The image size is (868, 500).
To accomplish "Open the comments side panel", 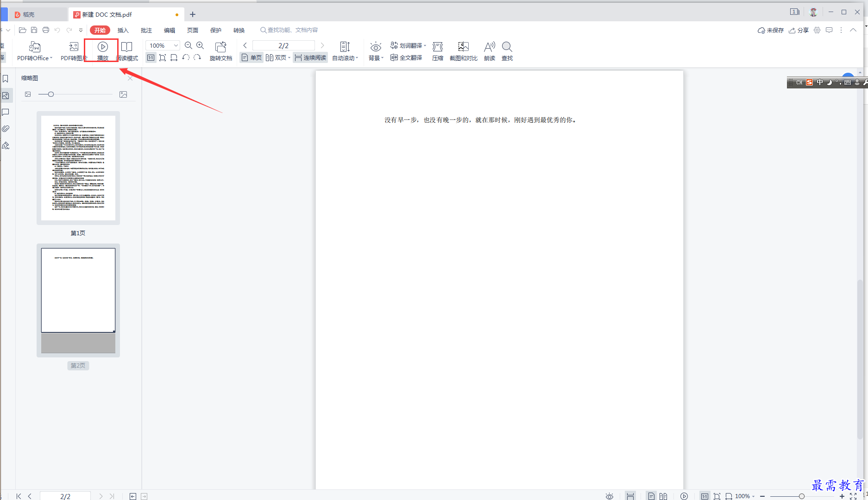I will coord(6,112).
